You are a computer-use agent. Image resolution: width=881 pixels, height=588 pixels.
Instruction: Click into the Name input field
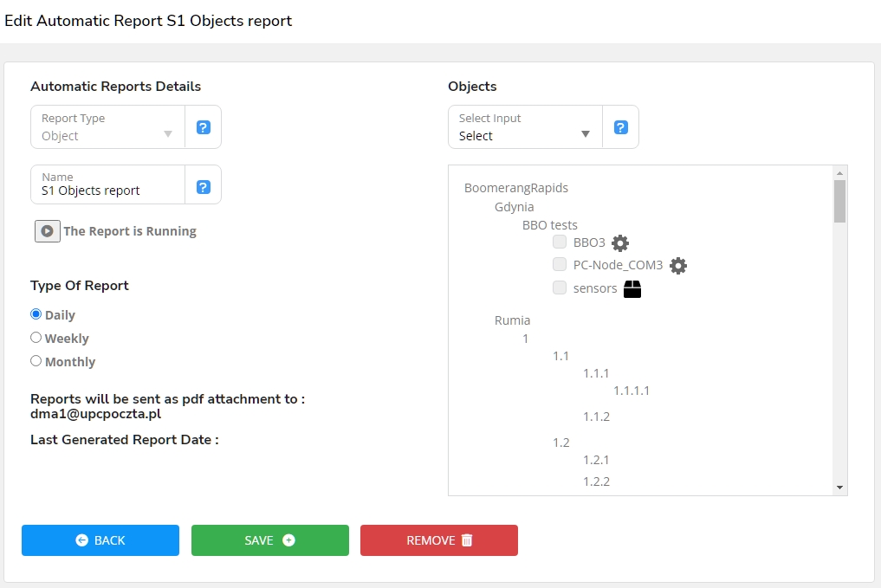(108, 191)
